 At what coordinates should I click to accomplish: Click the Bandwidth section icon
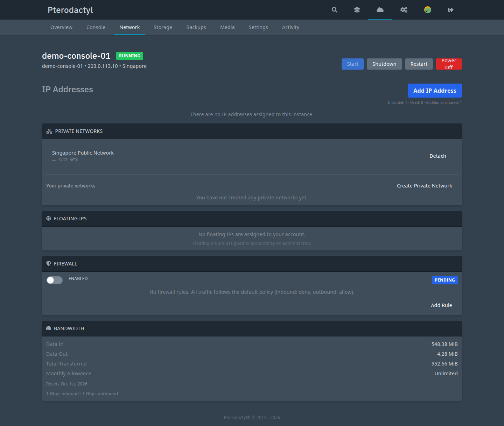(49, 328)
